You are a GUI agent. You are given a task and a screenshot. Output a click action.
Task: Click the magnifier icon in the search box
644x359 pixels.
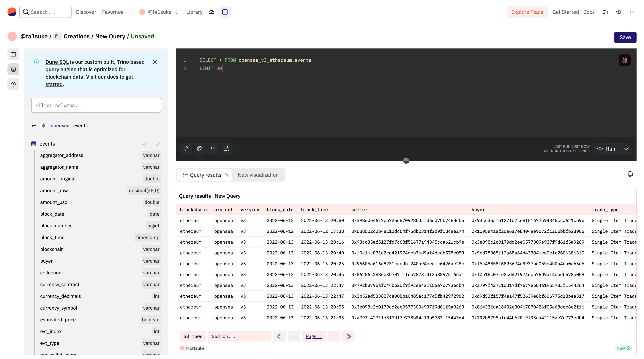pyautogui.click(x=26, y=12)
